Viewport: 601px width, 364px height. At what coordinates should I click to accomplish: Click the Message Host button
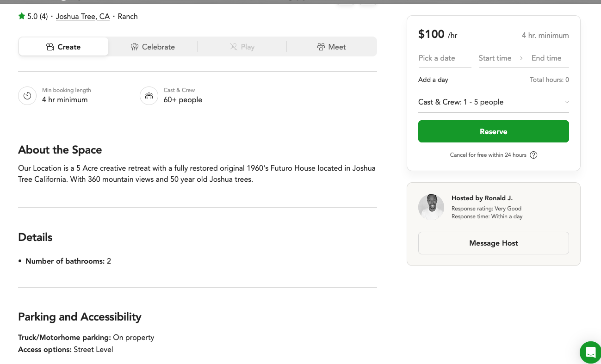493,243
